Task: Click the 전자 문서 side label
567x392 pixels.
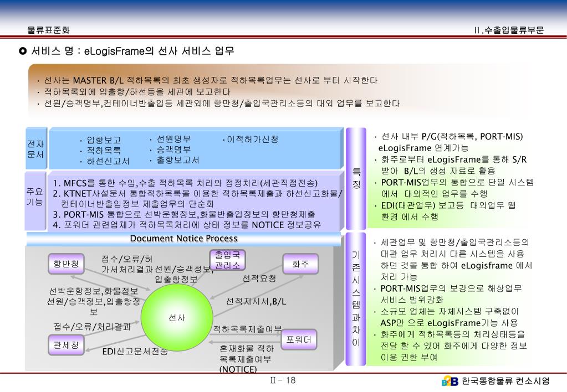Action: pyautogui.click(x=35, y=149)
